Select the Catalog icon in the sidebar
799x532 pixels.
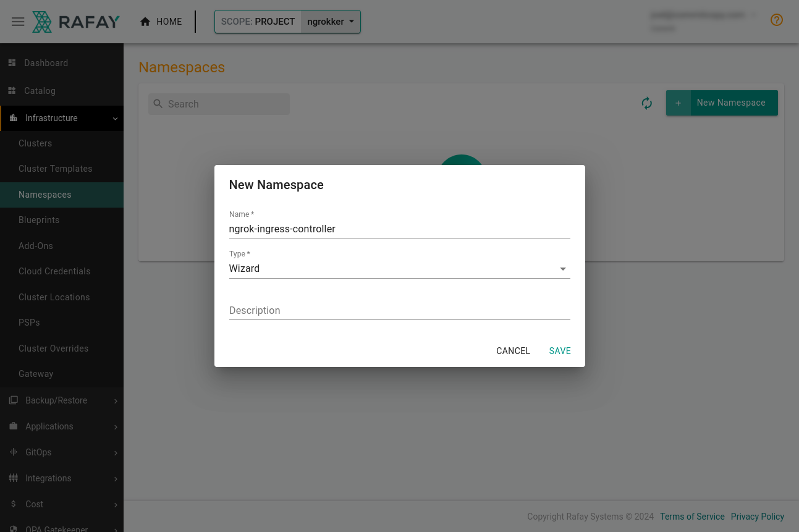click(x=12, y=90)
